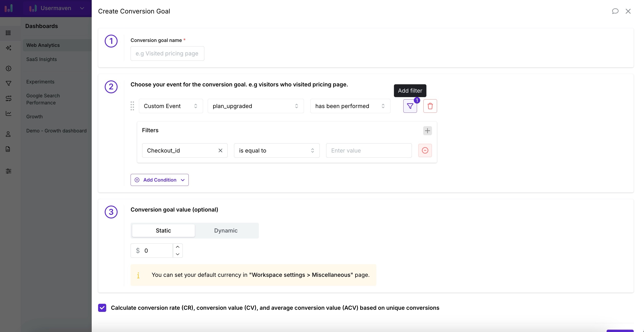The image size is (644, 332).
Task: Open the settings sliders icon at sidebar bottom
Action: point(8,171)
